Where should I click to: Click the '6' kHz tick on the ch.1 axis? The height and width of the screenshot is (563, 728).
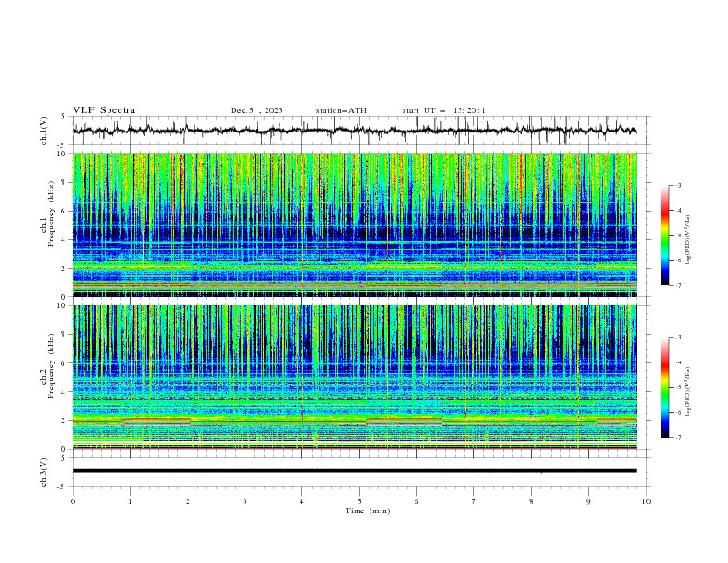64,212
